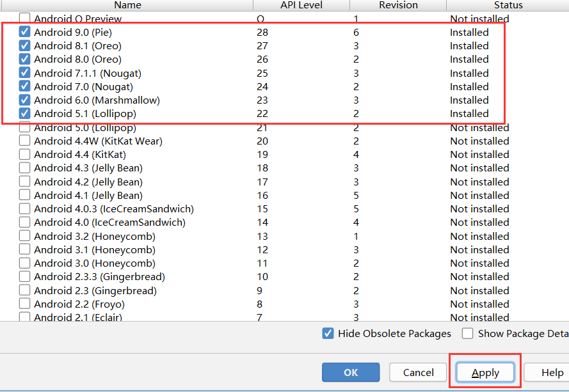Uncheck Android 9.0 (Pie) checkbox
The image size is (569, 392).
[24, 32]
